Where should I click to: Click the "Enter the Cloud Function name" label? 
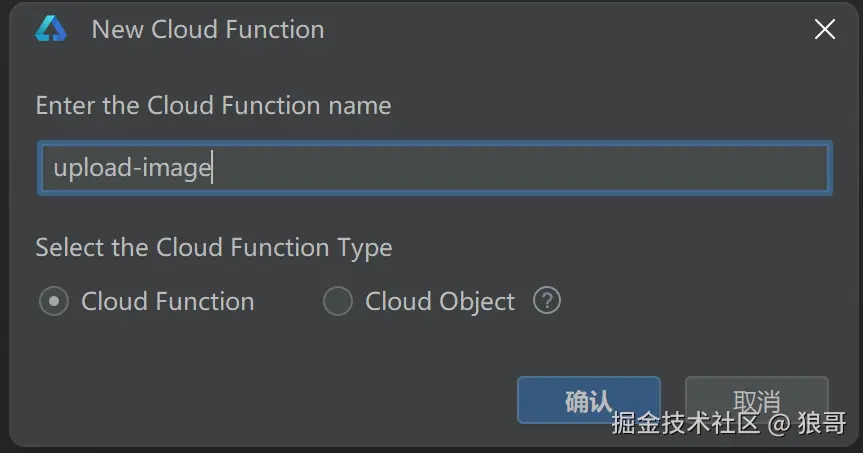point(213,105)
